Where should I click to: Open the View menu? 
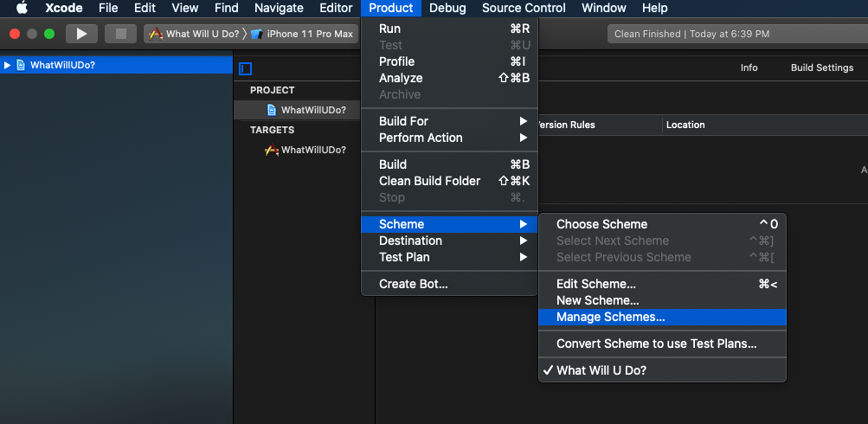(x=185, y=8)
